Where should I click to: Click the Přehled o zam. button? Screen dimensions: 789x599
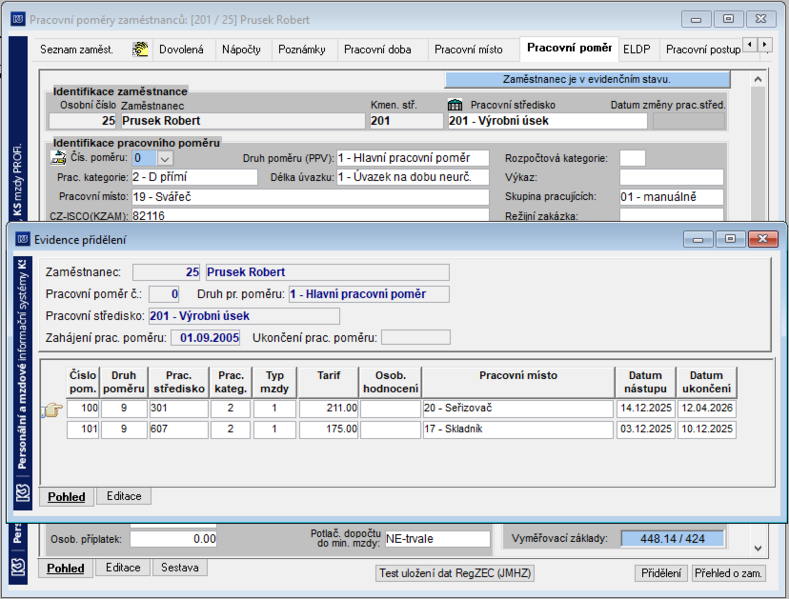pyautogui.click(x=728, y=573)
